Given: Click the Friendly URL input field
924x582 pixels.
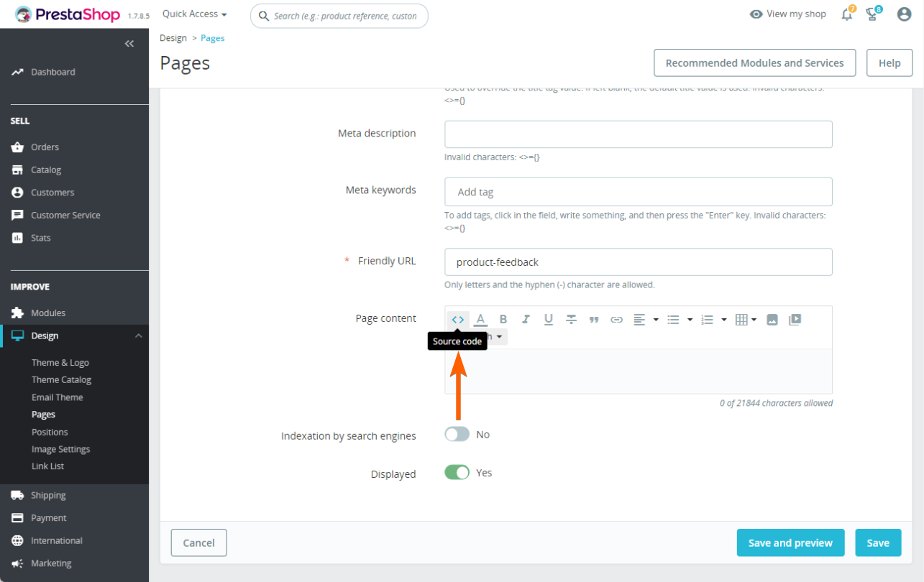Looking at the screenshot, I should point(637,262).
